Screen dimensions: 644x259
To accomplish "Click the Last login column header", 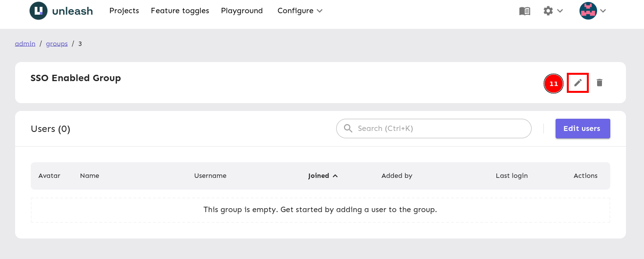I will (512, 176).
